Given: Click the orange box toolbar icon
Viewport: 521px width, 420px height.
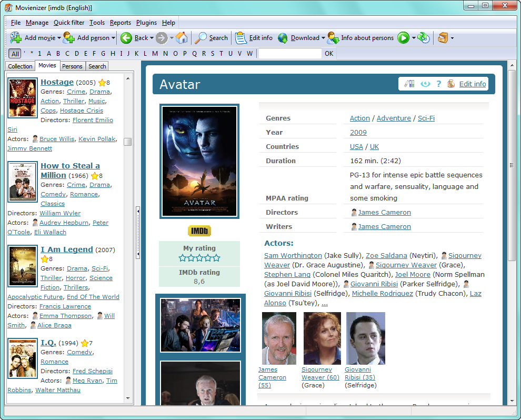Looking at the screenshot, I should (x=443, y=38).
